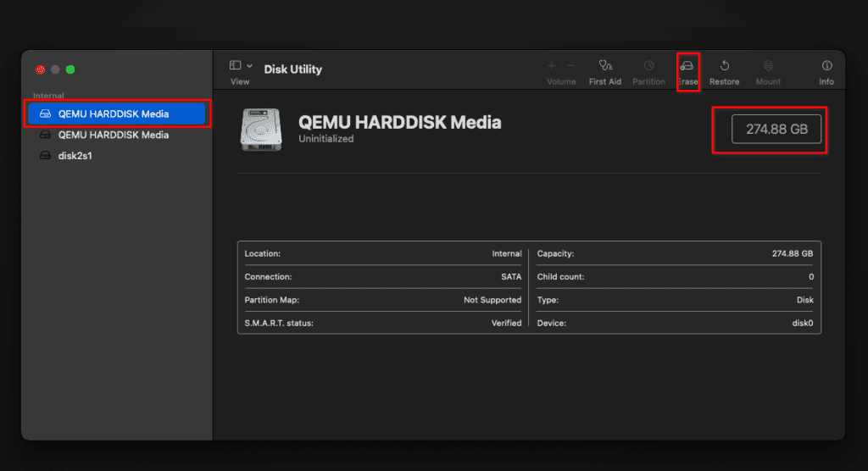Add a volume with plus icon
868x471 pixels.
[551, 66]
